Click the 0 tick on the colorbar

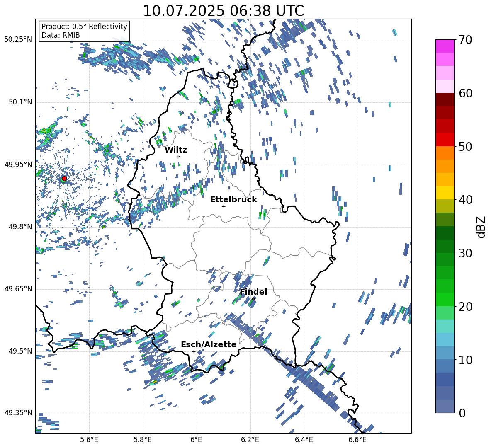pyautogui.click(x=462, y=413)
